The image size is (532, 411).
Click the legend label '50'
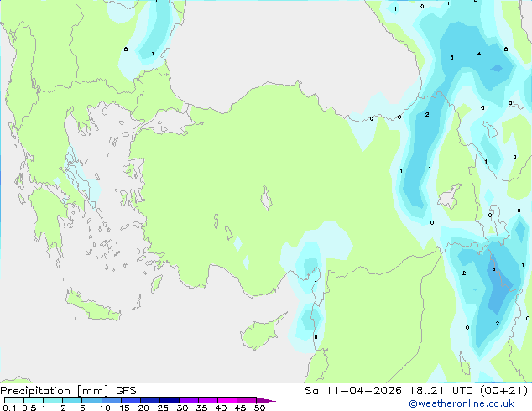coord(259,408)
